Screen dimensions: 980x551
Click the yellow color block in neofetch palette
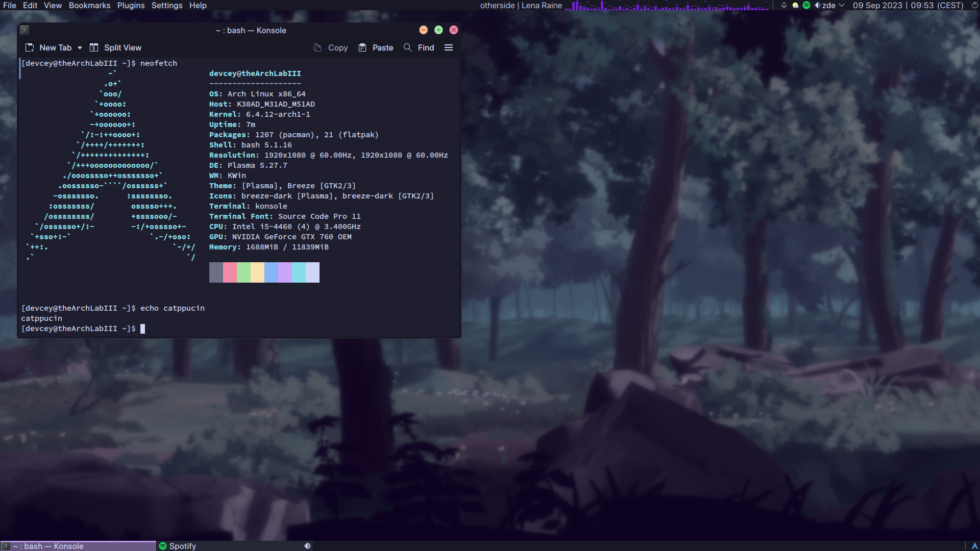pos(257,272)
